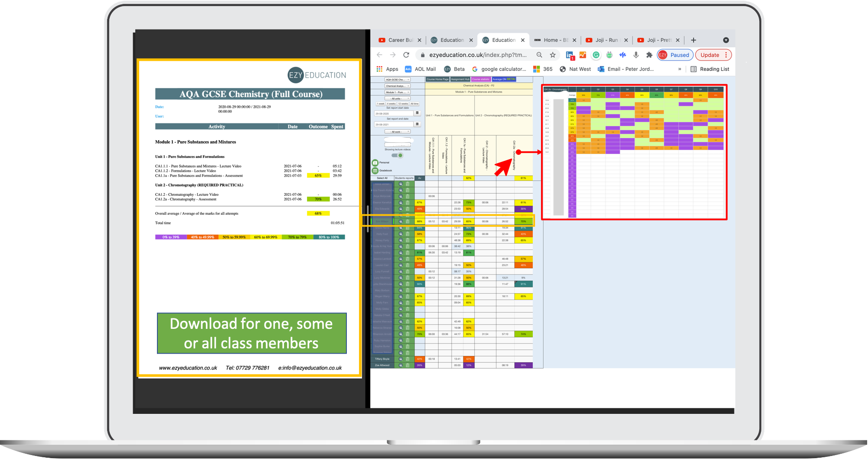This screenshot has width=868, height=459.
Task: Open the All units dropdown
Action: click(x=397, y=98)
